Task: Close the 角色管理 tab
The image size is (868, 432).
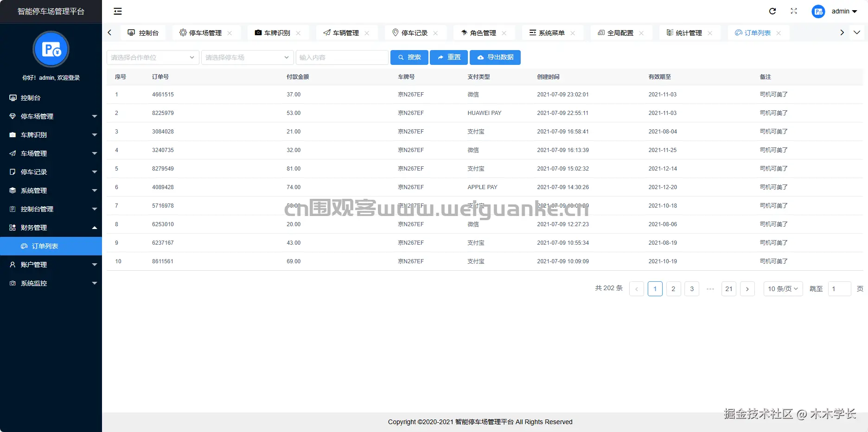Action: [x=504, y=33]
